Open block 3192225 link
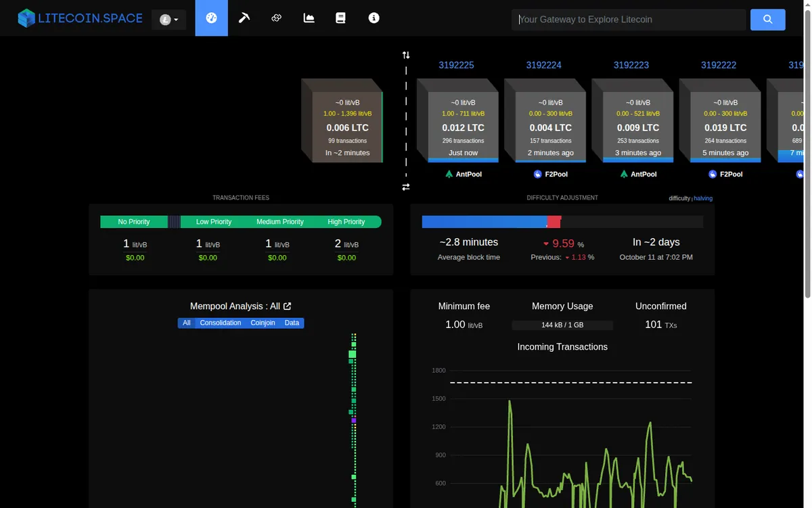This screenshot has height=508, width=812. tap(457, 65)
